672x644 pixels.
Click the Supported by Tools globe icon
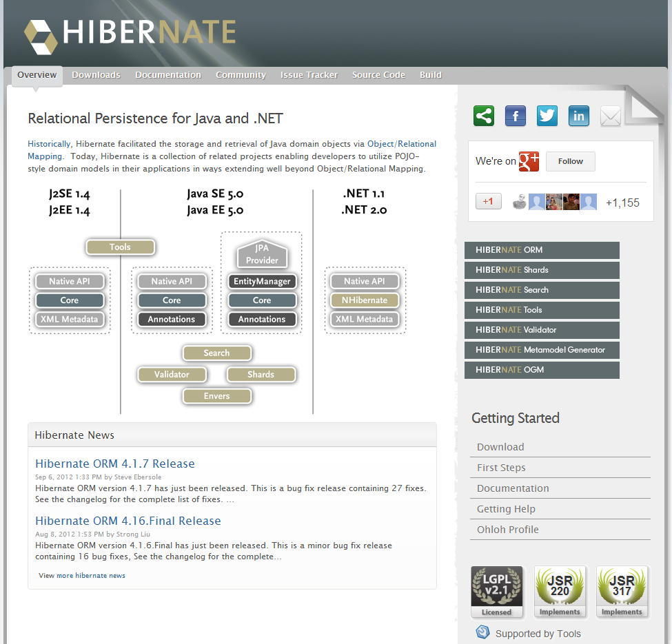(x=482, y=632)
